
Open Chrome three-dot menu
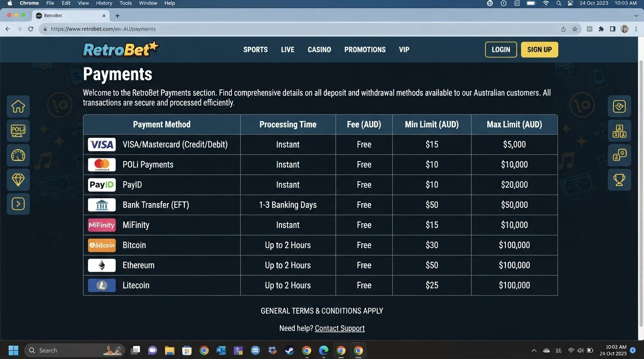pos(636,29)
